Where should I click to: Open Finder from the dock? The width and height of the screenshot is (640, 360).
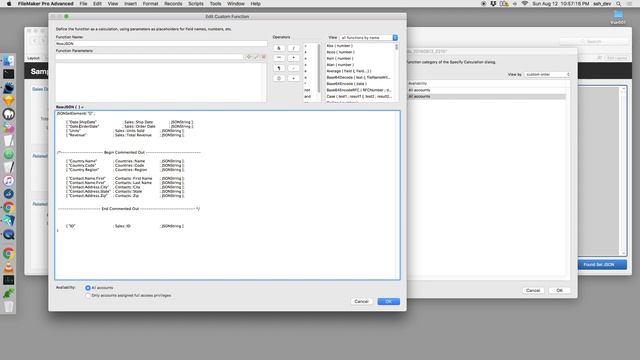[9, 61]
